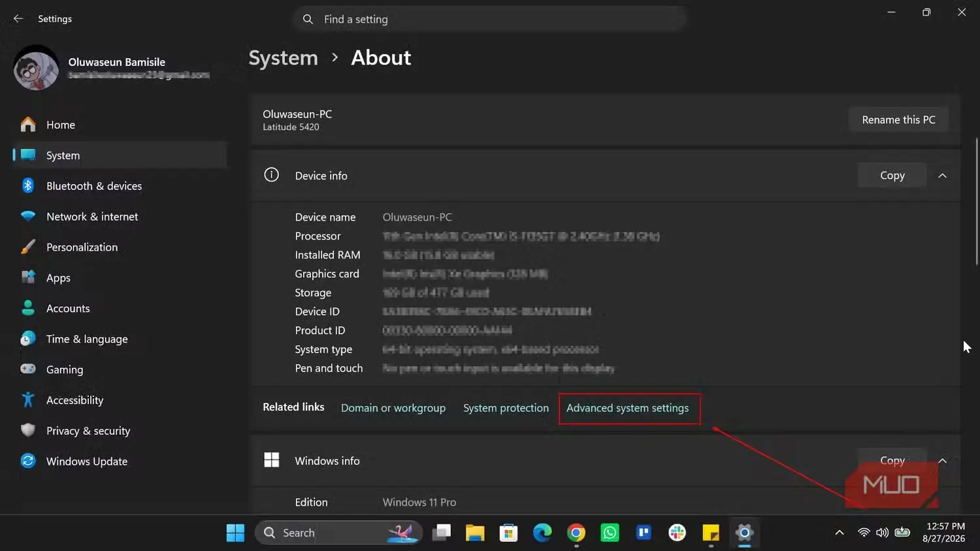
Task: Collapse the Windows info section
Action: point(942,461)
